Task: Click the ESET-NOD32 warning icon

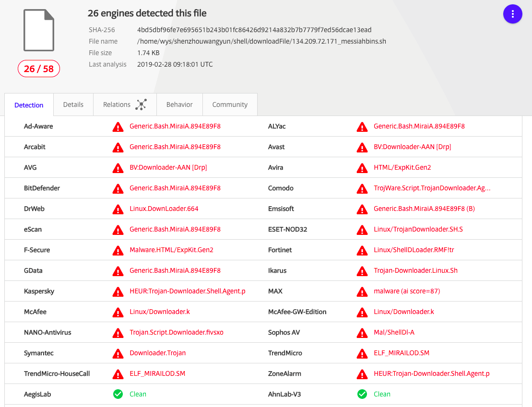Action: point(362,230)
